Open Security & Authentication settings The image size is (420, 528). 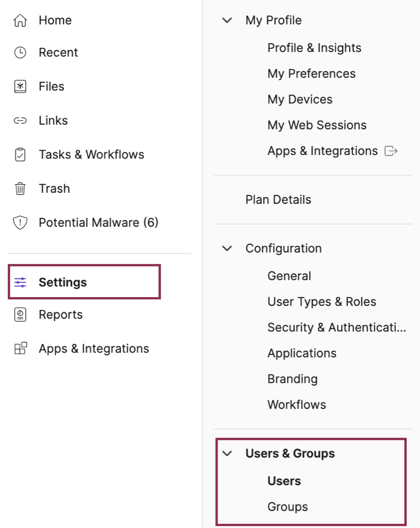(337, 327)
